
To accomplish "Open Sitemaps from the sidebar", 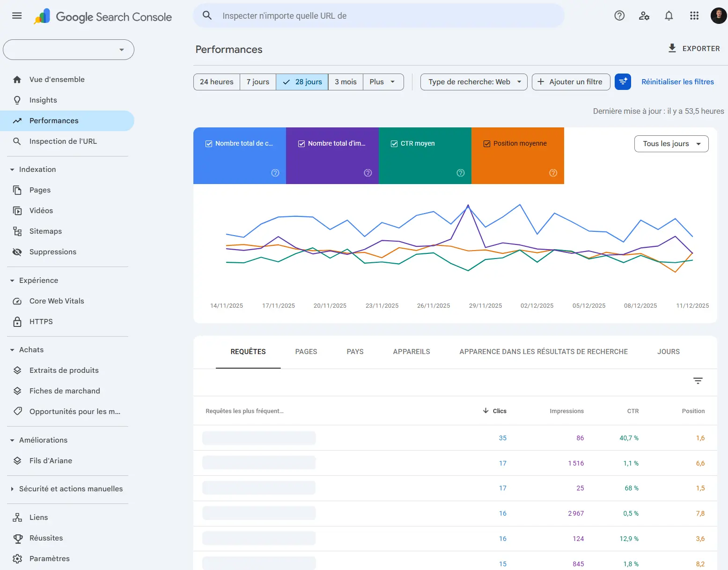I will [45, 231].
